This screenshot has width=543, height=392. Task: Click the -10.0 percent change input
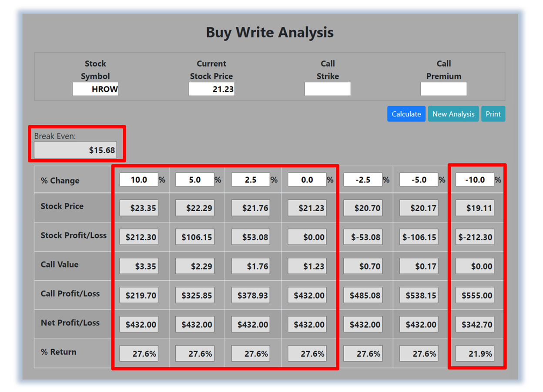coord(475,179)
